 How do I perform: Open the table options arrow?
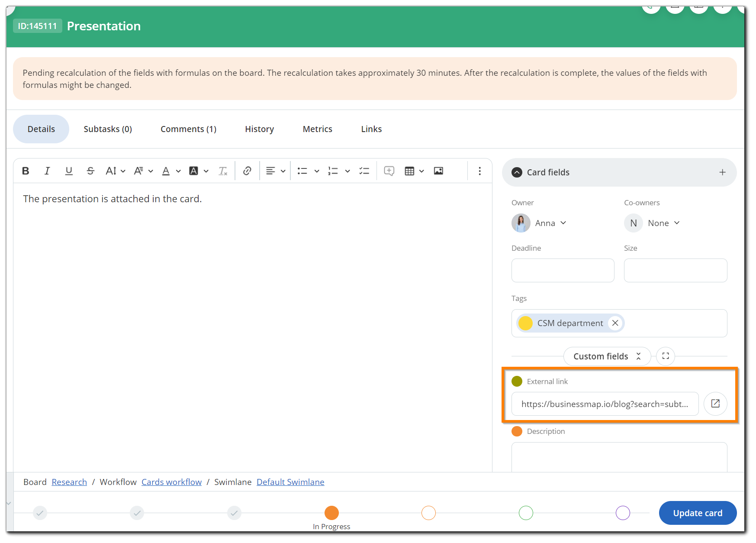tap(421, 171)
